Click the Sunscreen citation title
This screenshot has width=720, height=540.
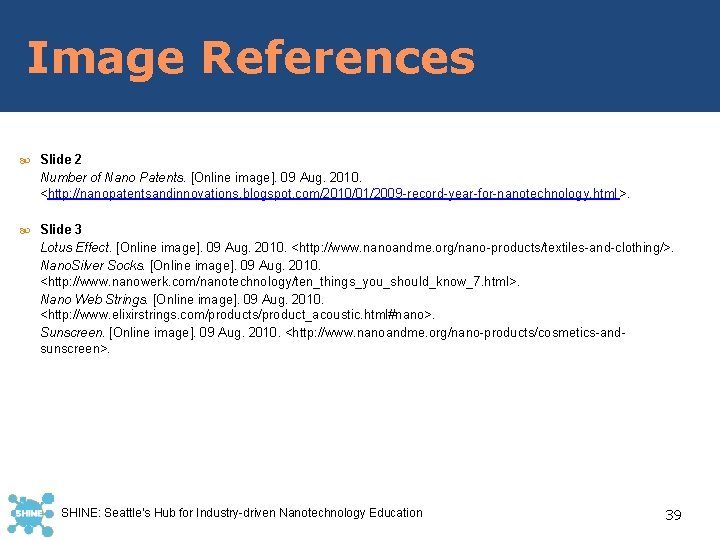tap(73, 332)
